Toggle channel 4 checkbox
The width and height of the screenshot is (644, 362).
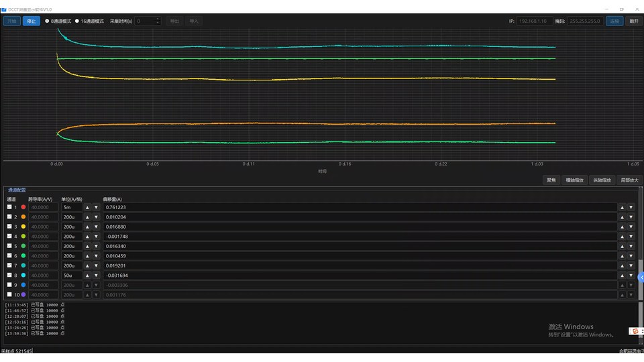9,236
